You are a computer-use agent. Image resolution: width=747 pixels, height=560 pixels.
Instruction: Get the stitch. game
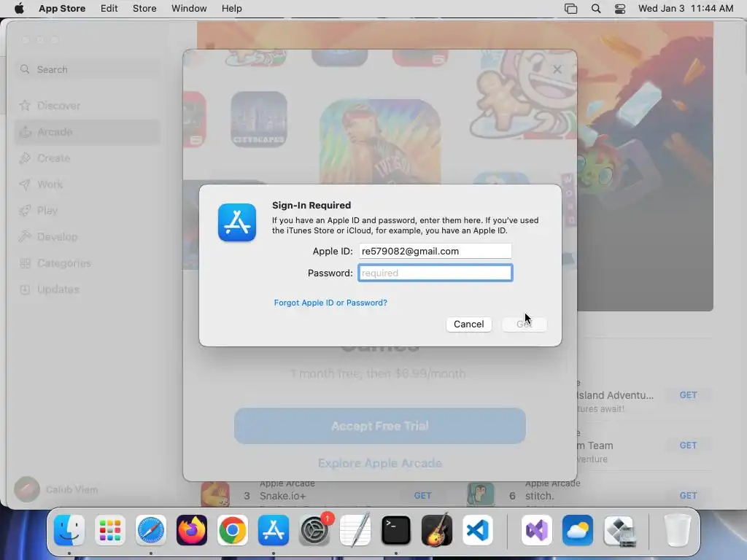coord(688,496)
